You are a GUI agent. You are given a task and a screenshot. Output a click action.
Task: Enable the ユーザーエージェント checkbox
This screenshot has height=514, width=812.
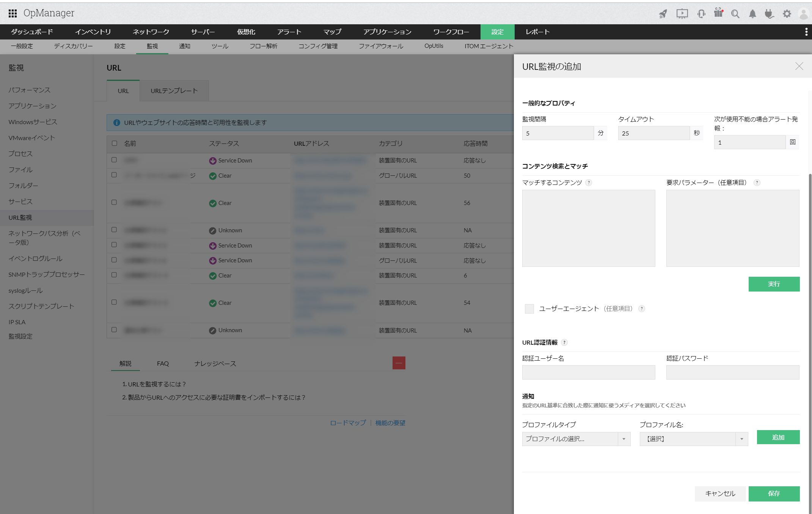(529, 309)
